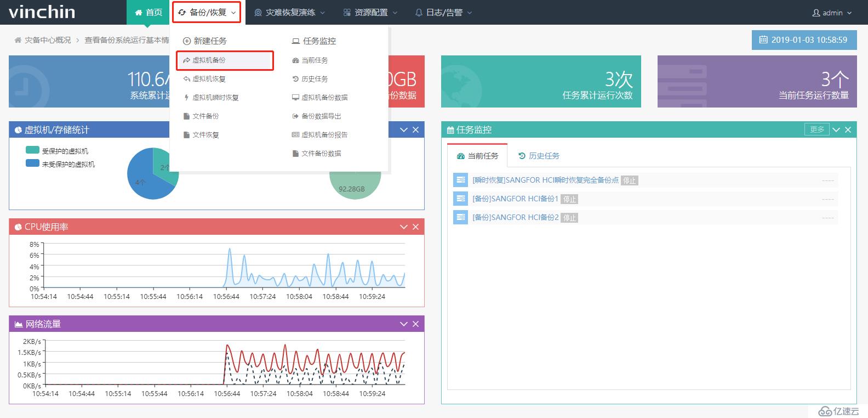The image size is (868, 418).
Task: Open the 首页 home tab
Action: coord(149,12)
